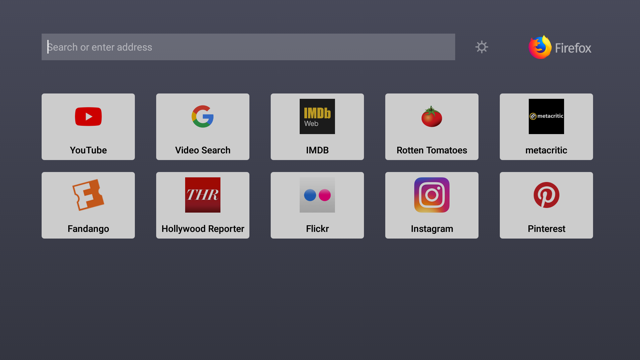640x360 pixels.
Task: Open the IMDb Web icon
Action: 317,116
